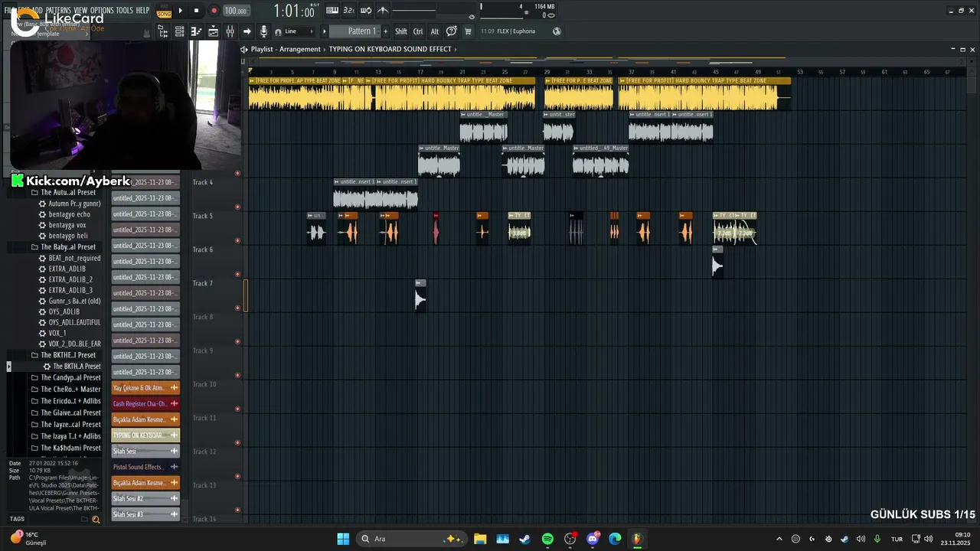This screenshot has width=980, height=551.
Task: Select TYPING ON KEYBOAR pattern in picker
Action: (145, 435)
